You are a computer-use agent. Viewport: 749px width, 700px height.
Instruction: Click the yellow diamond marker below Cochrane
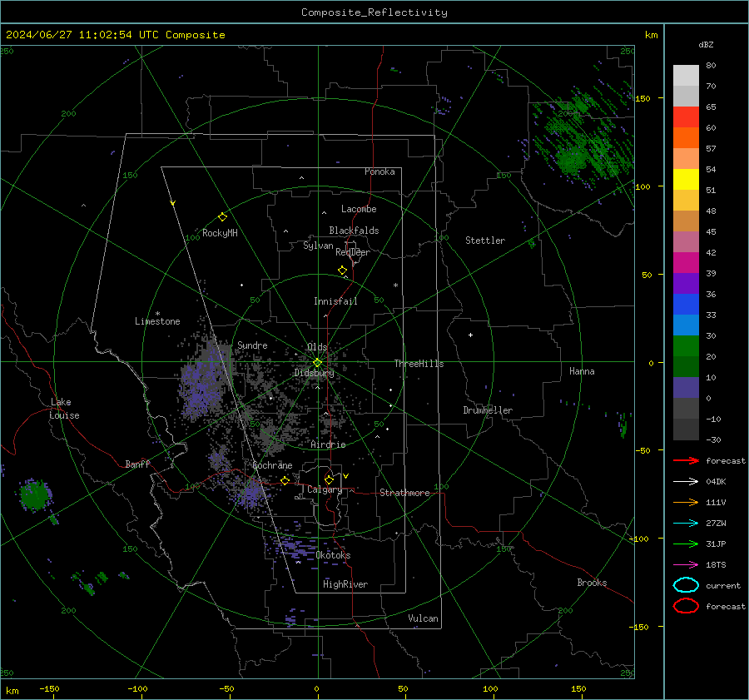pyautogui.click(x=285, y=480)
